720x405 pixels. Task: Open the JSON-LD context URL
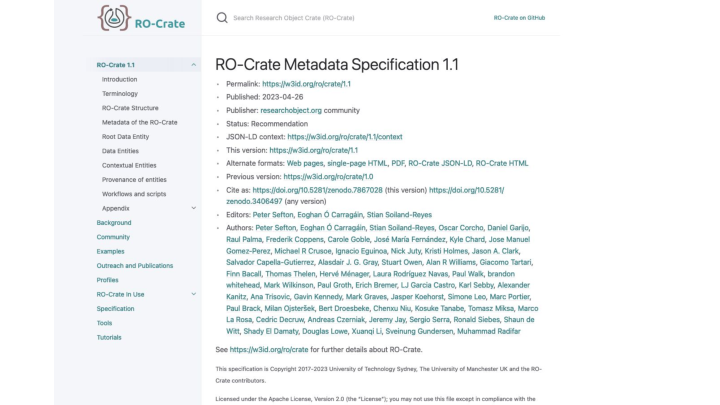[345, 137]
